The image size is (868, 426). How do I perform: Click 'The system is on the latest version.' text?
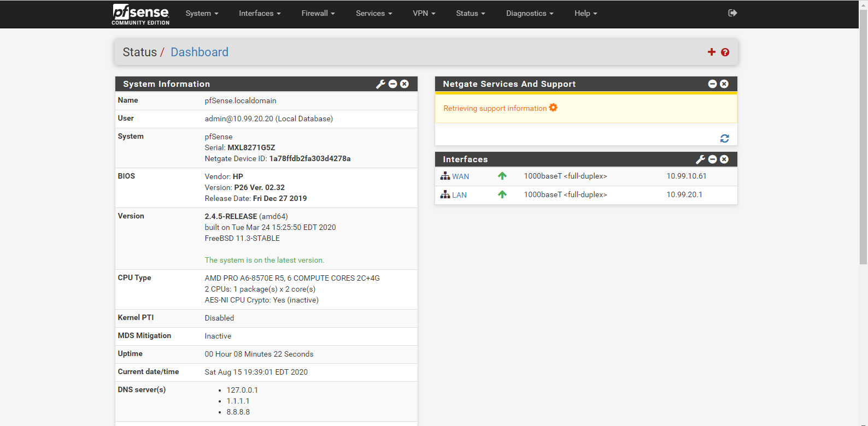point(265,261)
